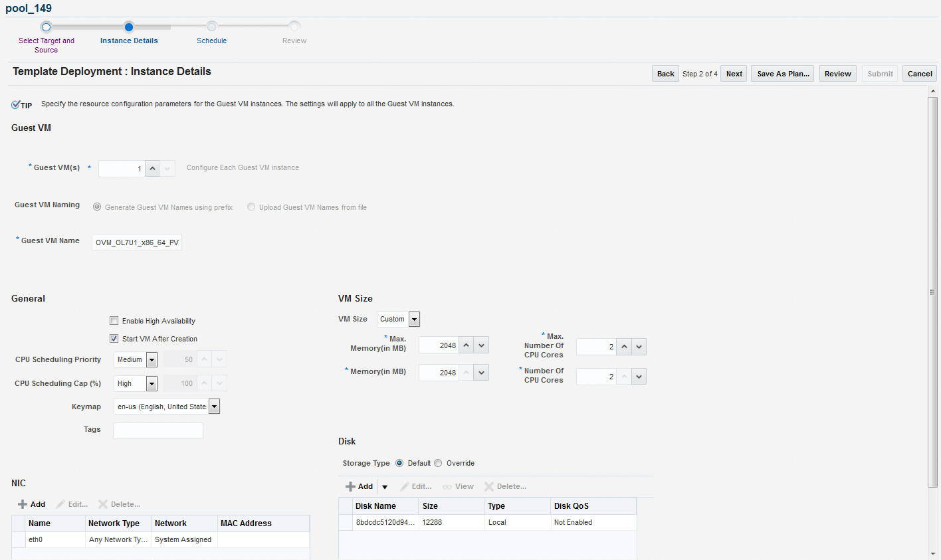The height and width of the screenshot is (560, 941).
Task: Click the Guest VM Name input field
Action: click(137, 242)
